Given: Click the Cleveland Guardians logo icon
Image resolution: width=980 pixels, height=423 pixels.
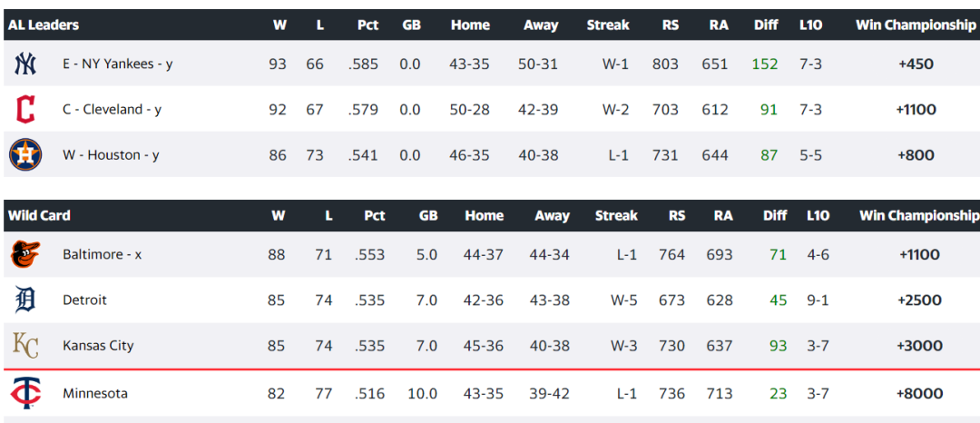Looking at the screenshot, I should 25,109.
